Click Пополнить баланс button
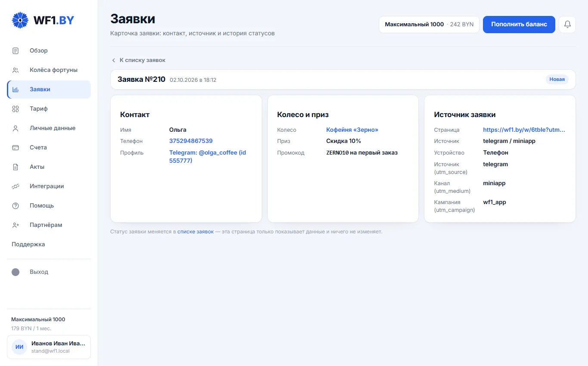 point(519,25)
